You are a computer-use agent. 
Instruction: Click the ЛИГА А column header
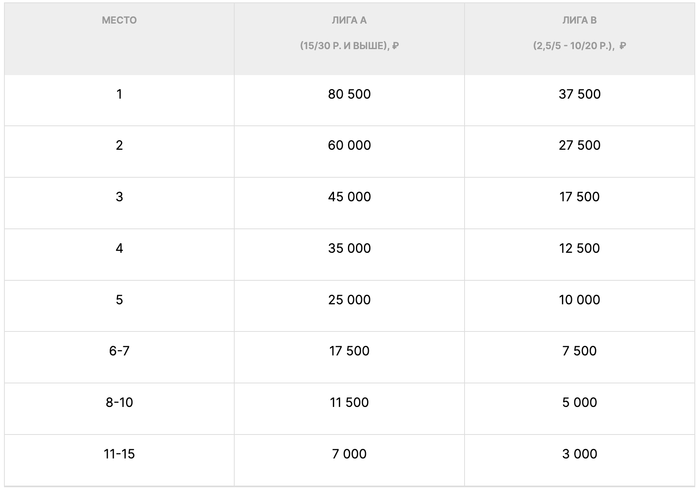click(349, 20)
